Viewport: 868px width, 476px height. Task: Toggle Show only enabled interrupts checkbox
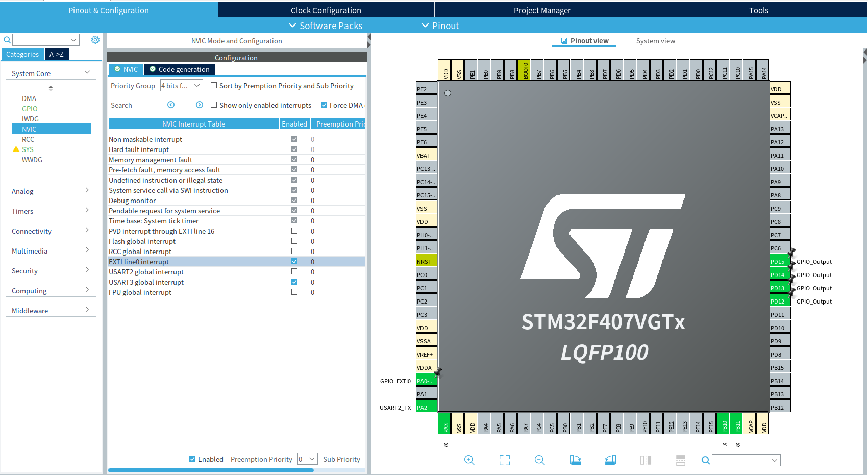tap(214, 105)
